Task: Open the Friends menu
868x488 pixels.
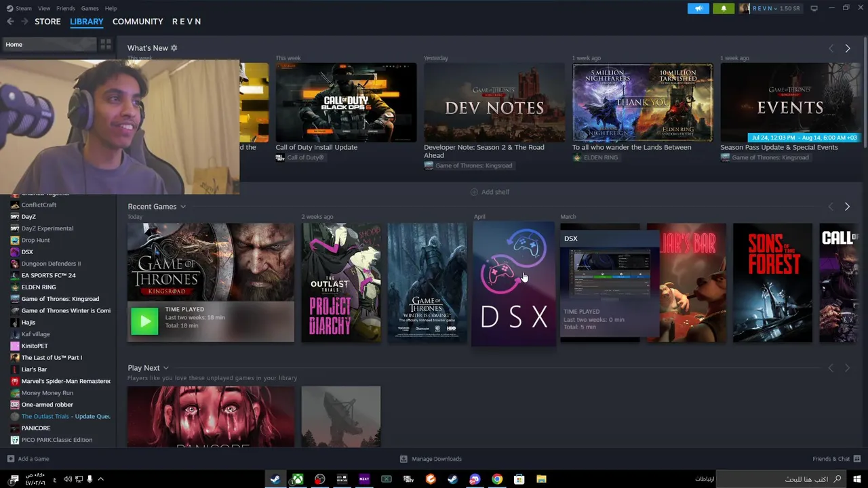Action: tap(66, 8)
